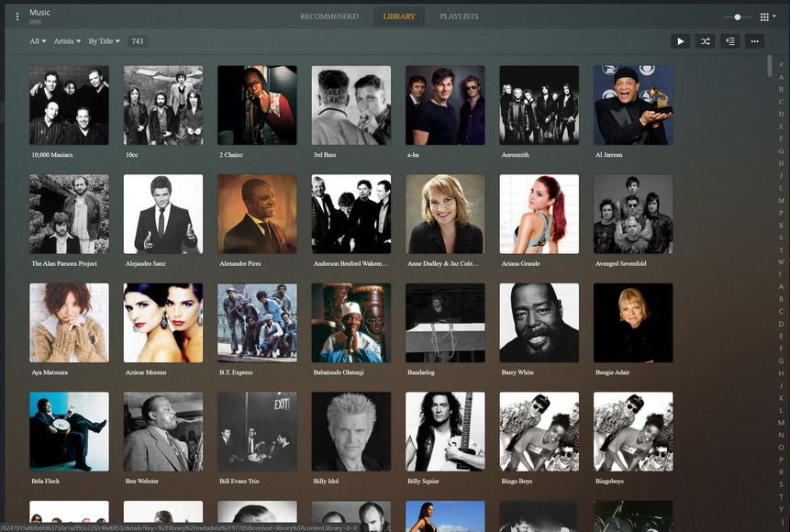Open the Artists type dropdown
Viewport: 790px width, 532px height.
tap(67, 41)
